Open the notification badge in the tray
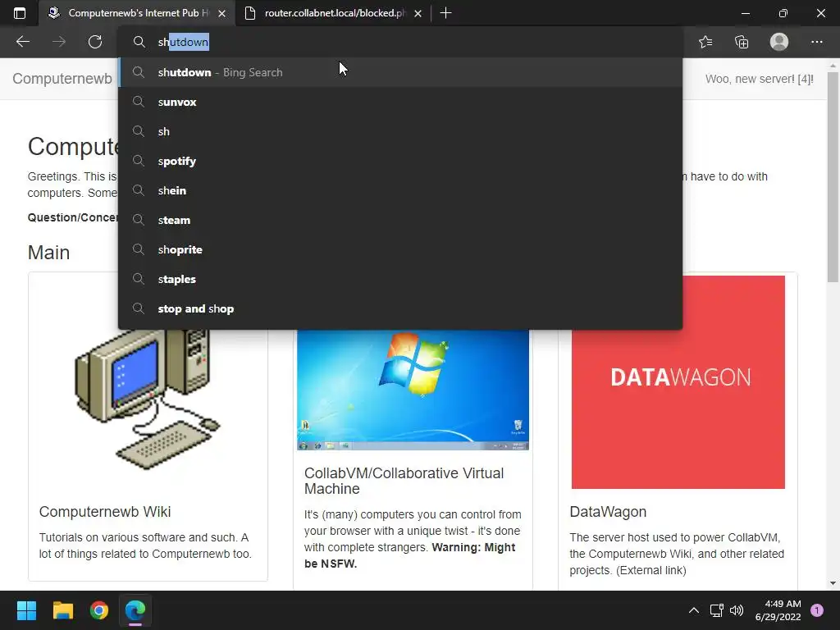Viewport: 840px width, 630px height. (x=817, y=610)
